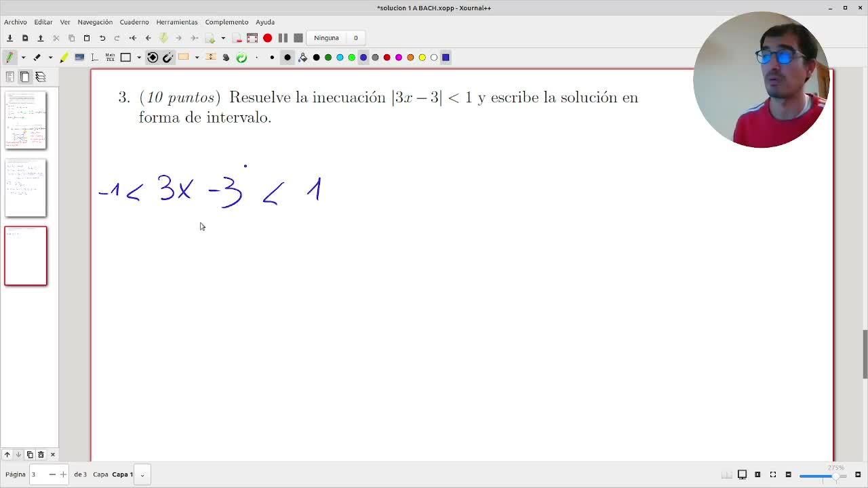Expand the shape tool dropdown arrow
This screenshot has height=488, width=868.
tap(139, 58)
